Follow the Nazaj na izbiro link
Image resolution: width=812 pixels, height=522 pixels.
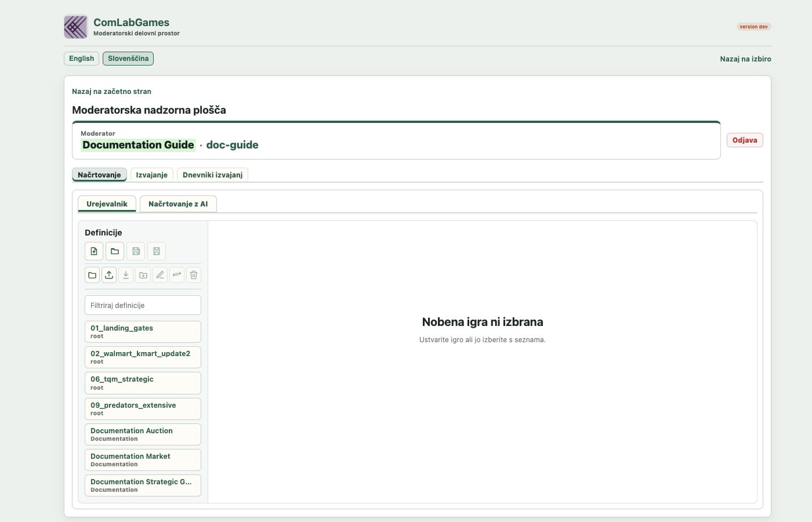tap(745, 59)
